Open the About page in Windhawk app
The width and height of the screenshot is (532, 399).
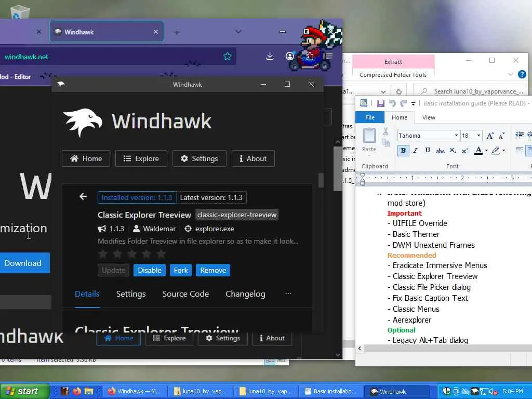253,158
